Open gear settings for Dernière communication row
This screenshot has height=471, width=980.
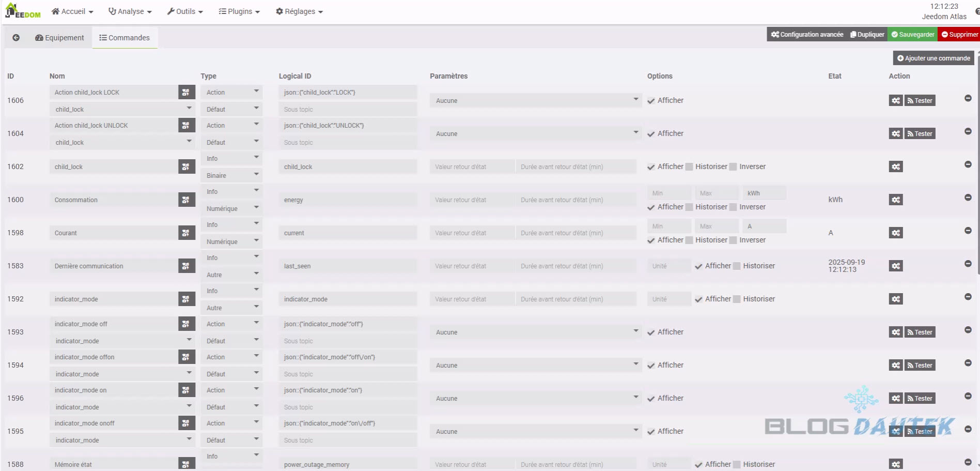pyautogui.click(x=896, y=266)
